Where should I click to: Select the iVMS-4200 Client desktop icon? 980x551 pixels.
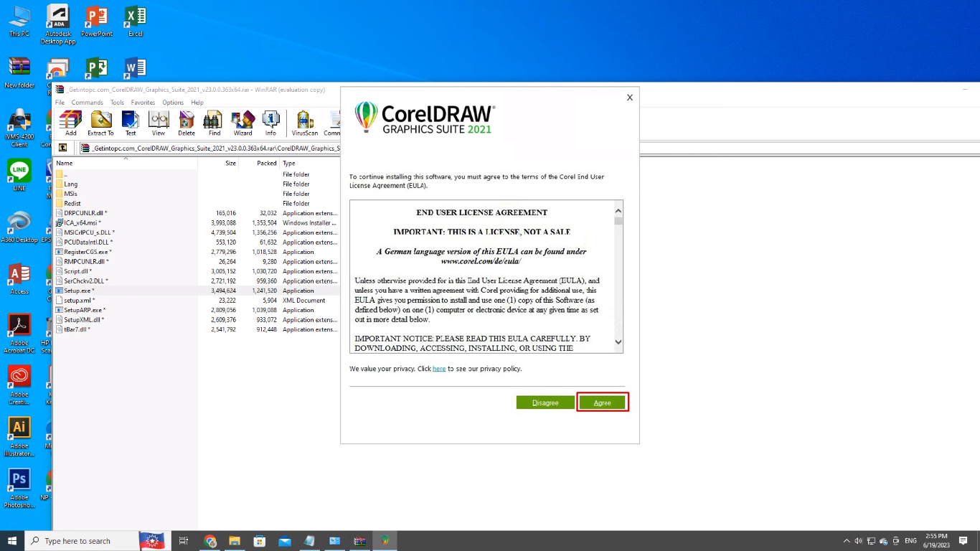point(19,128)
